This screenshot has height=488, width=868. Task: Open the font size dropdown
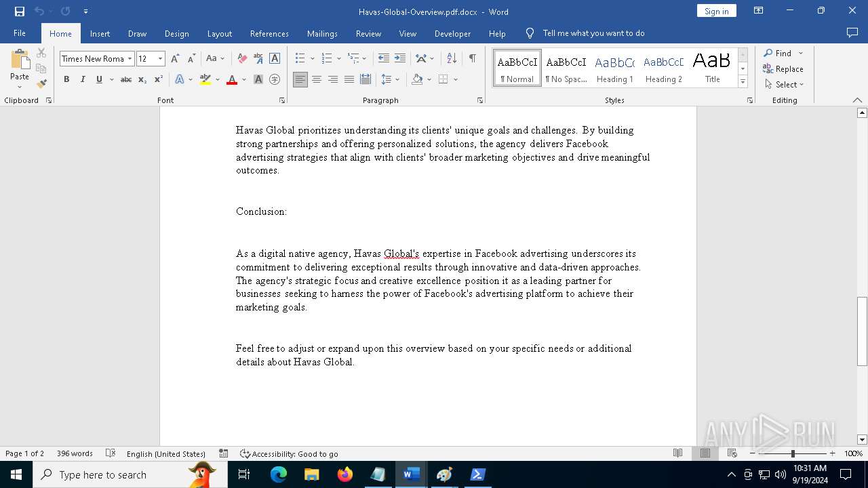click(x=161, y=59)
